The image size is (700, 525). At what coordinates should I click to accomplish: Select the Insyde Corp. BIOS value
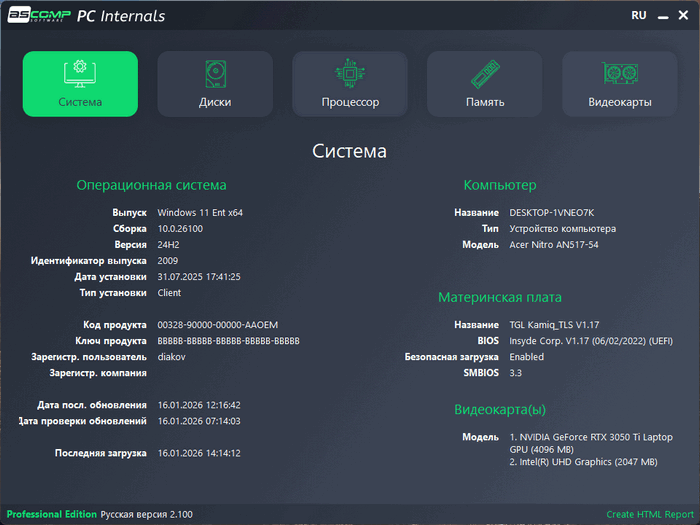pyautogui.click(x=591, y=341)
